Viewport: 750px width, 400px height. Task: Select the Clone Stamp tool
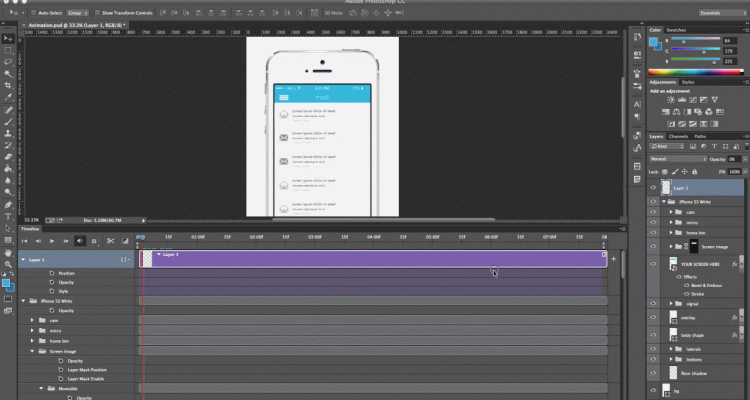8,133
